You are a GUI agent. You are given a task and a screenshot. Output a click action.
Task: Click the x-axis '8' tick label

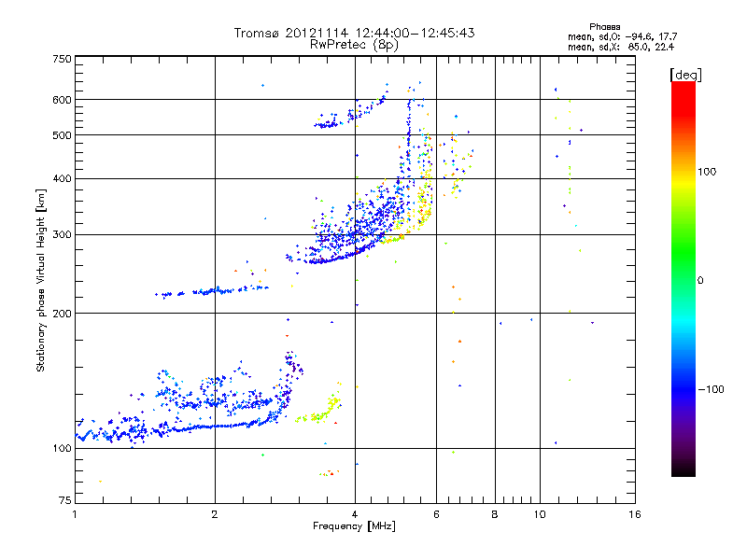click(495, 514)
